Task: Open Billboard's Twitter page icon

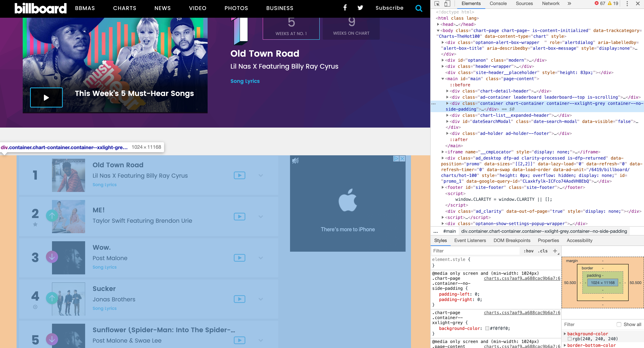Action: pyautogui.click(x=360, y=8)
